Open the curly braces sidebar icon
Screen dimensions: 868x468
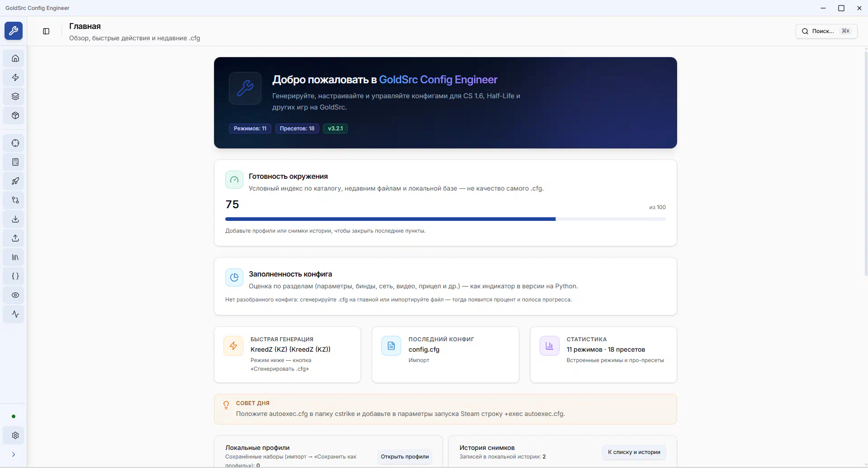point(15,276)
